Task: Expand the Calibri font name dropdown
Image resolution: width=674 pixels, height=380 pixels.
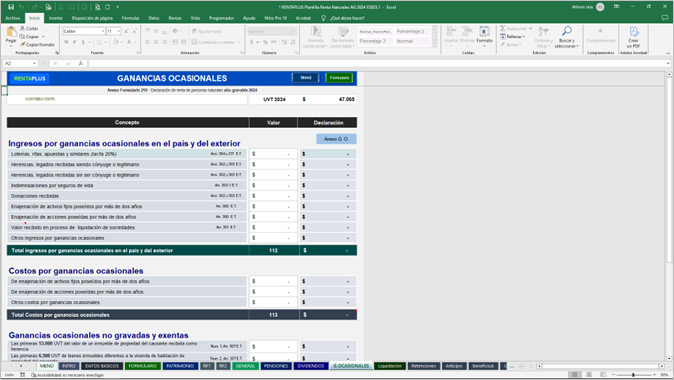Action: (x=103, y=31)
